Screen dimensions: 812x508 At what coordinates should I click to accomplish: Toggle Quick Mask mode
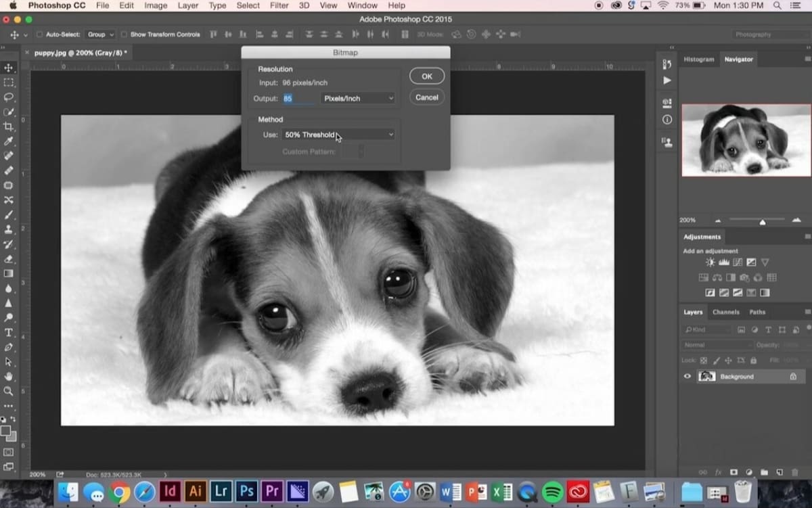(9, 452)
